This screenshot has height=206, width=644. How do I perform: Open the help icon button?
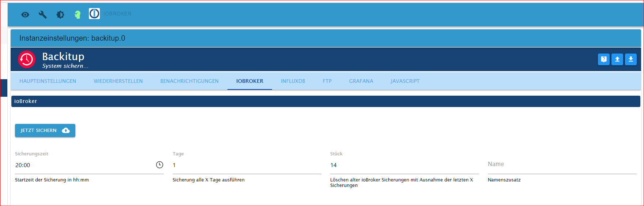coord(604,59)
